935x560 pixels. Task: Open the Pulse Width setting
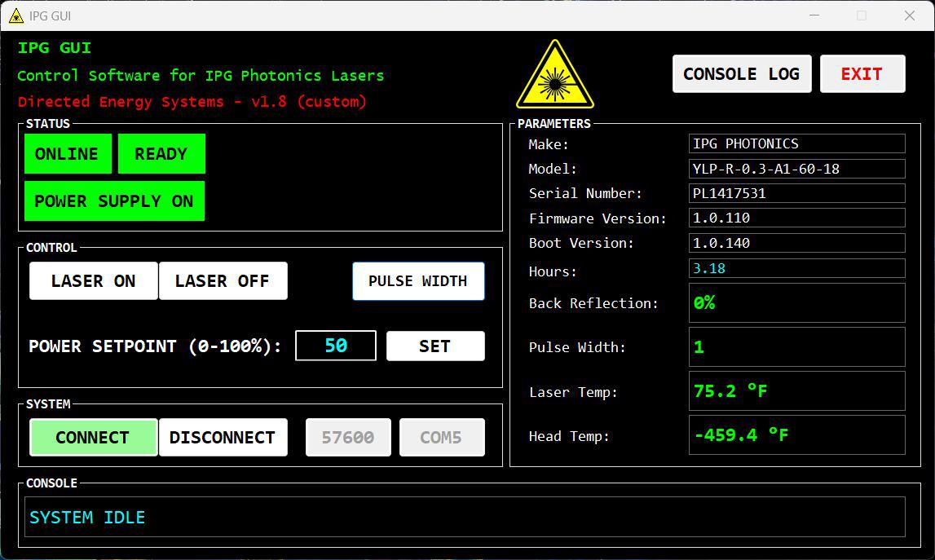click(417, 281)
